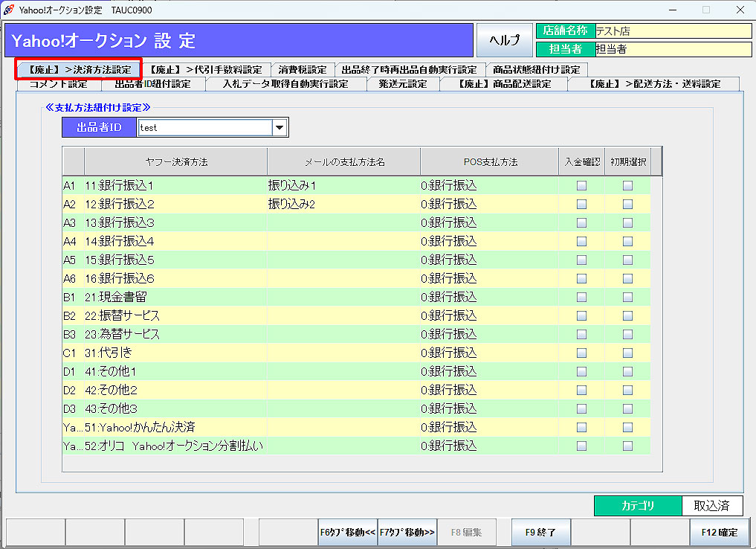Open the 出品者ID紐付設定 tab
The height and width of the screenshot is (549, 756).
(x=152, y=84)
